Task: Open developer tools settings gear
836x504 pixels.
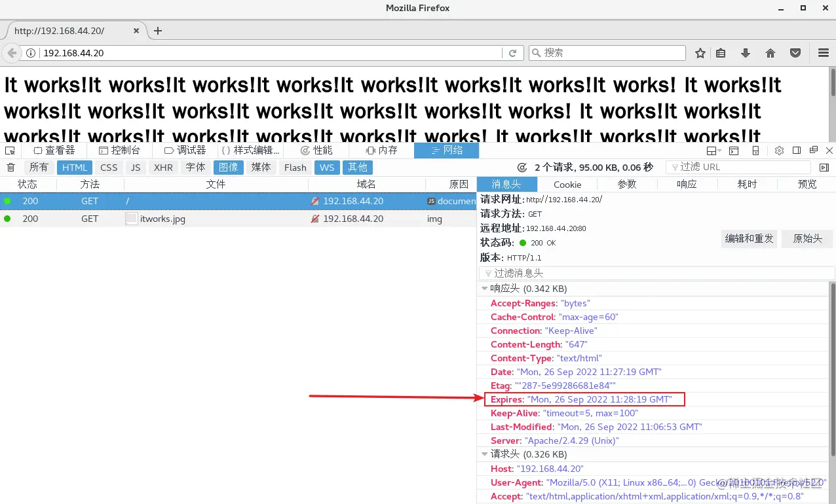Action: [779, 151]
